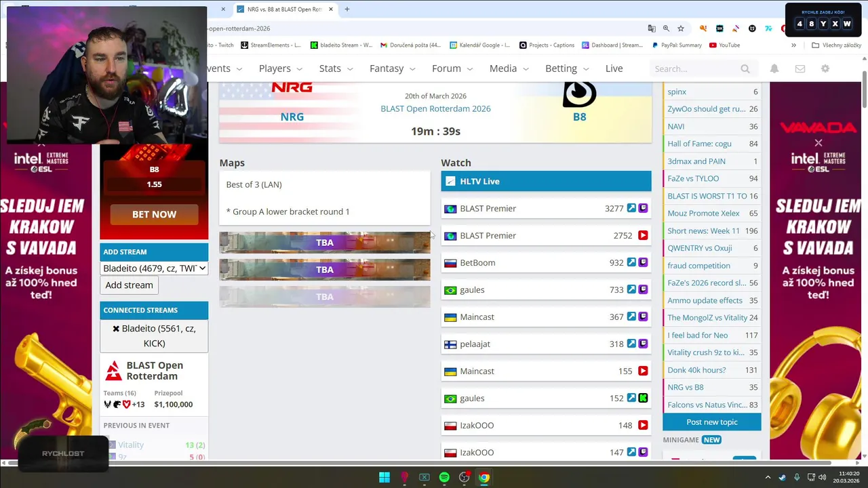Open forum topic 'Hall of Fame: cogu'
868x488 pixels.
[x=699, y=144]
